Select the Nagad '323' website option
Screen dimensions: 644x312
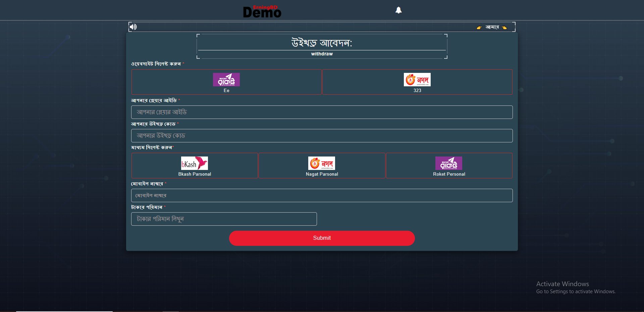coord(417,82)
